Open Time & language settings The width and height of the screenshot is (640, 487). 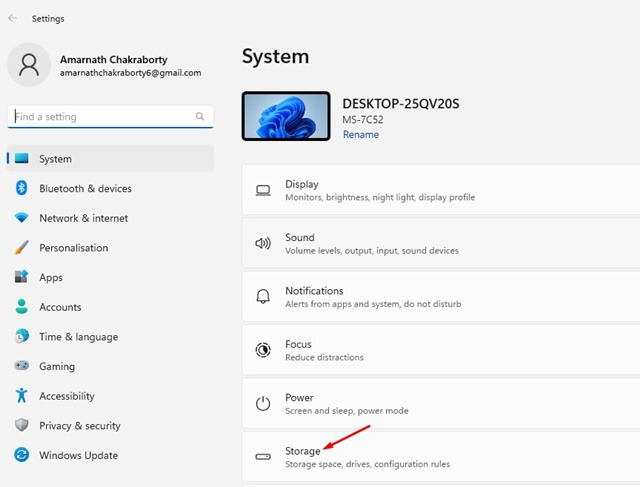(111, 336)
